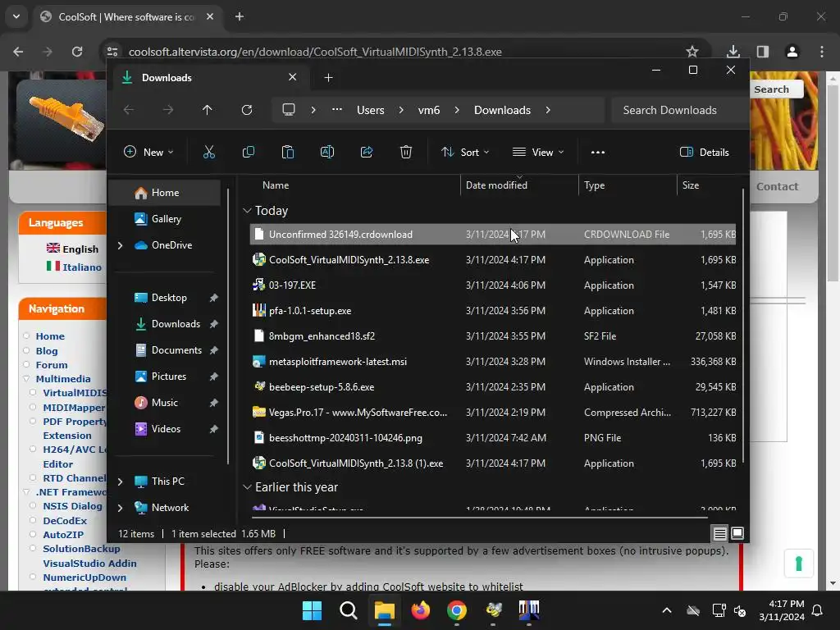Bookmark page with Chrome star icon

[x=692, y=52]
